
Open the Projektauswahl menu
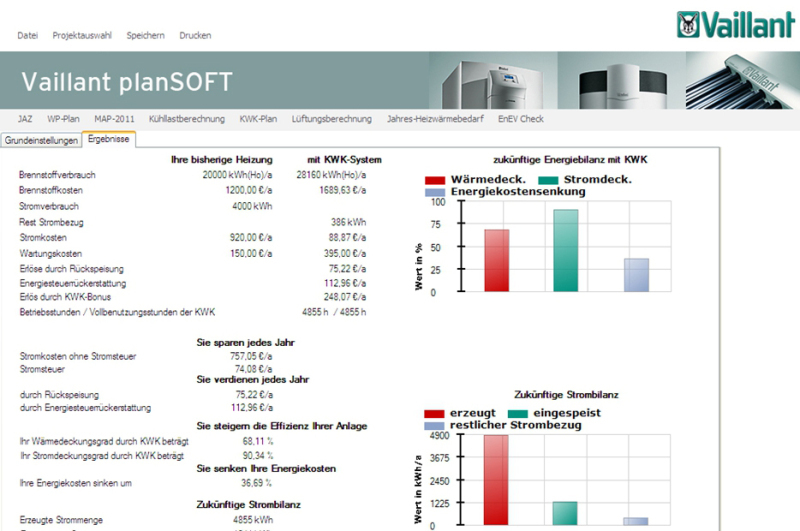(82, 35)
